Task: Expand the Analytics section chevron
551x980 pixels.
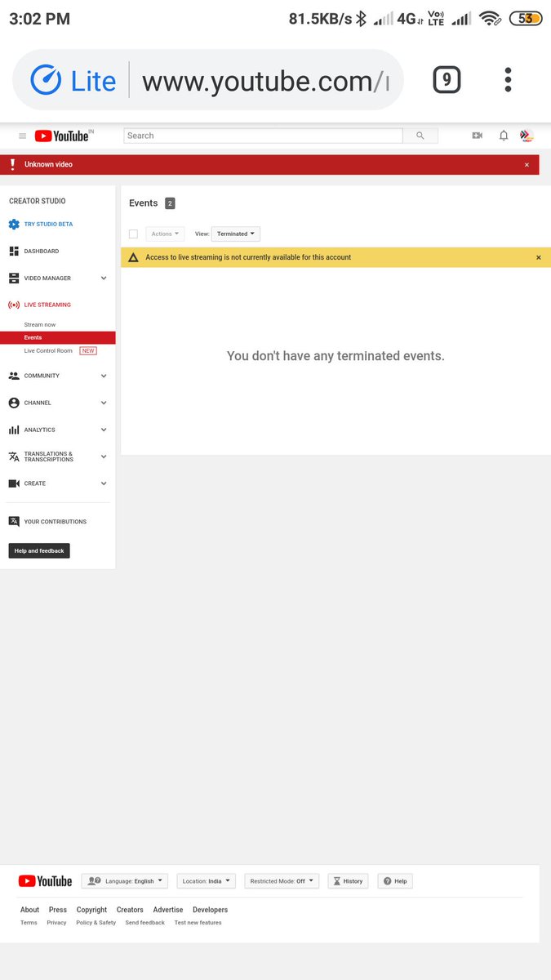Action: pyautogui.click(x=104, y=430)
